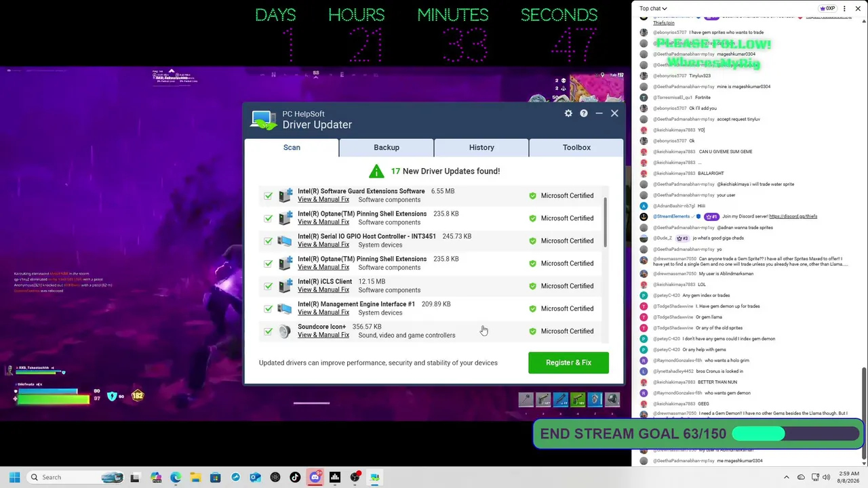The width and height of the screenshot is (868, 488).
Task: Click Microsoft Certified shield for Intel iCLS Client
Action: 532,286
